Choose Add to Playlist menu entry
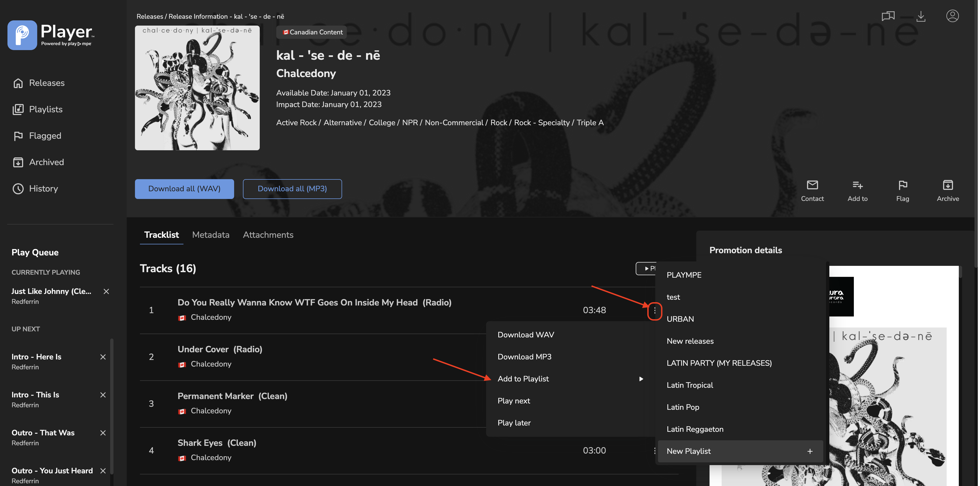The width and height of the screenshot is (980, 486). pyautogui.click(x=570, y=379)
